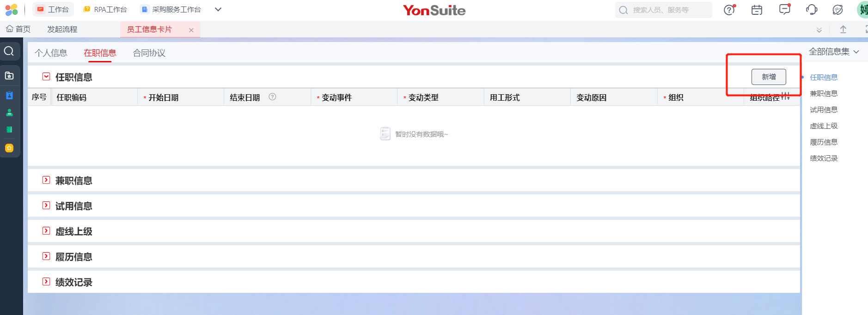Open the message chat icon

[784, 9]
